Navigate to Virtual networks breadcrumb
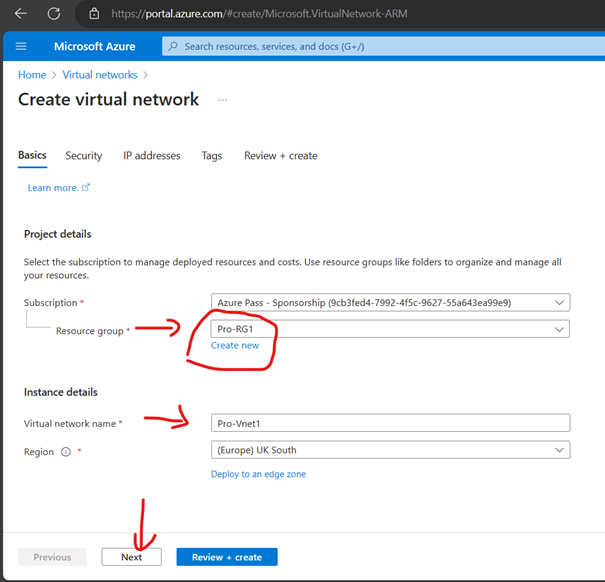Image resolution: width=605 pixels, height=582 pixels. [99, 75]
